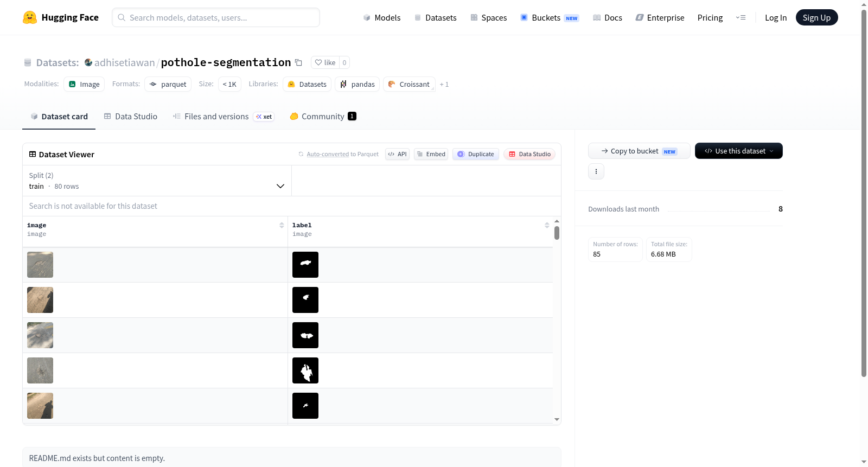Open the third row label mask thumbnail
The height and width of the screenshot is (467, 868).
305,335
